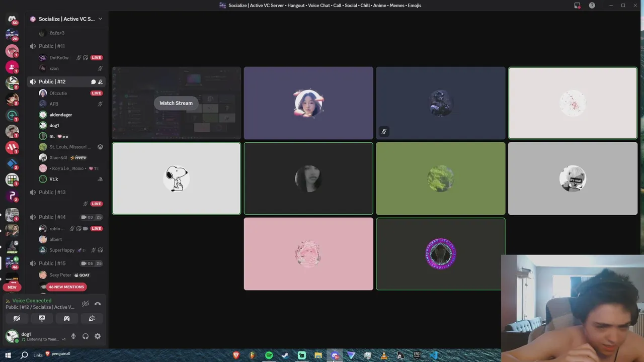Open Visual Studio Code from taskbar
Viewport: 644px width, 362px height.
(x=433, y=355)
